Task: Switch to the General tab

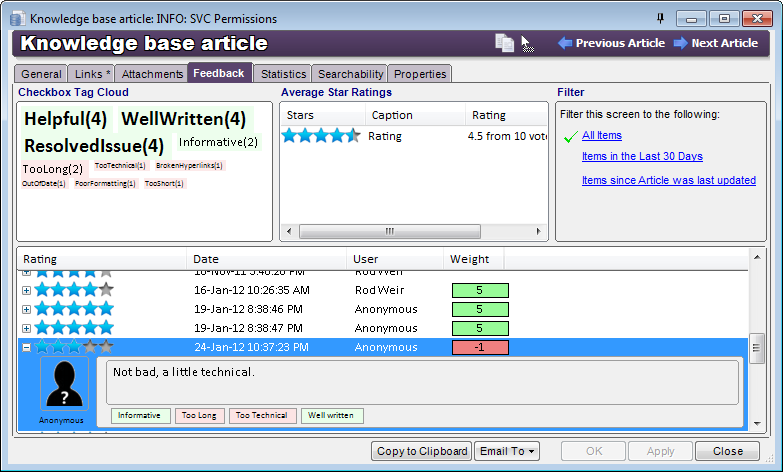Action: 41,74
